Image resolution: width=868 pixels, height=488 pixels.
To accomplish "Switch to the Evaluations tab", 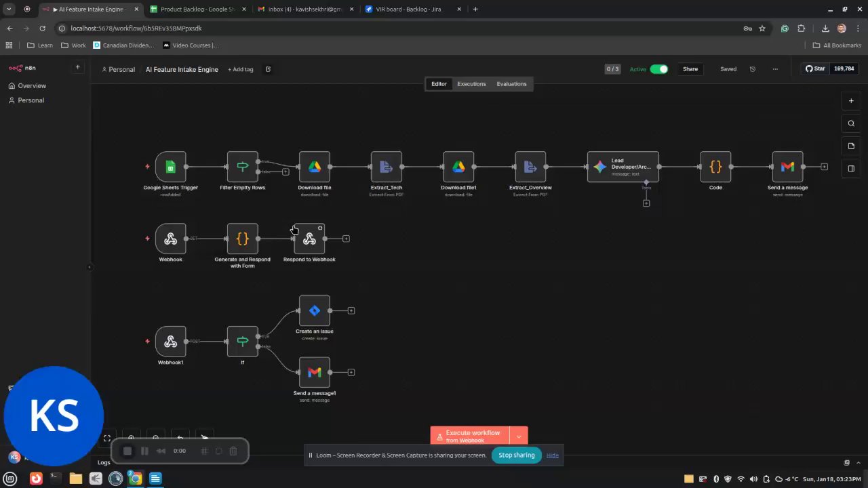I will point(511,84).
